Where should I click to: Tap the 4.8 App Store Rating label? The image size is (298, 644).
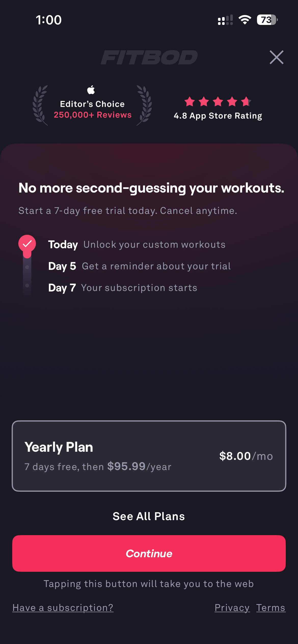coord(218,116)
